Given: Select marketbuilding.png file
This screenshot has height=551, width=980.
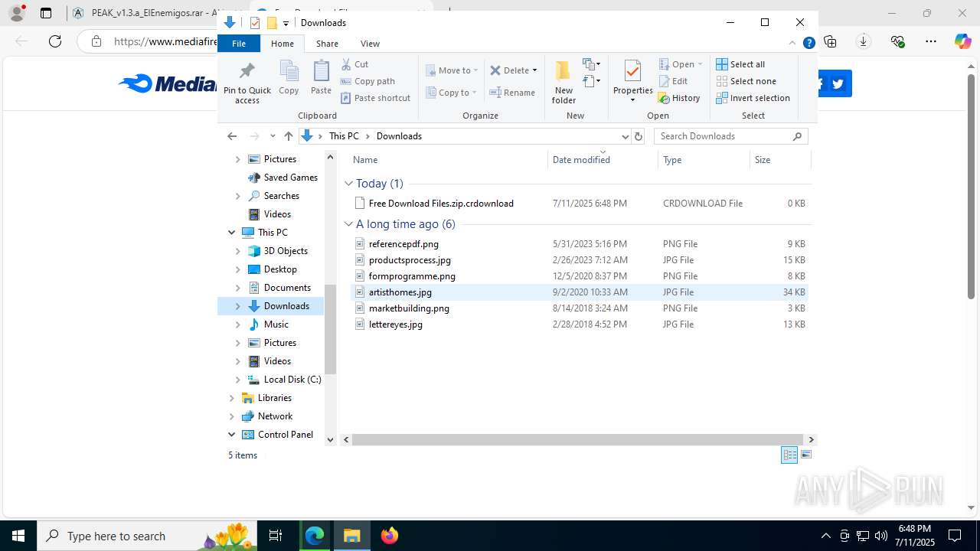Looking at the screenshot, I should (580, 308).
